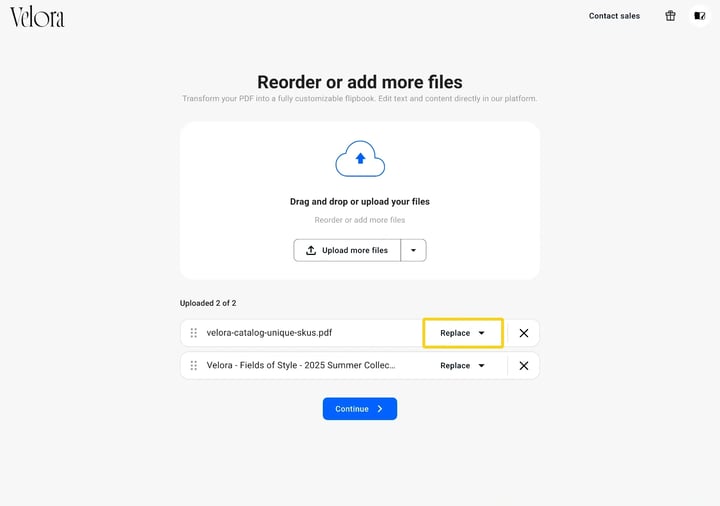
Task: Click the blue Continue button
Action: click(360, 409)
